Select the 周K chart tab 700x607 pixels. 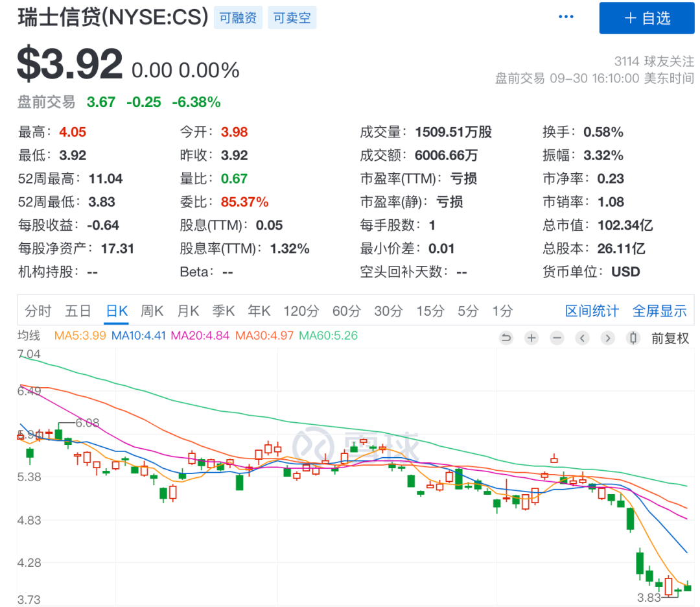pyautogui.click(x=152, y=311)
